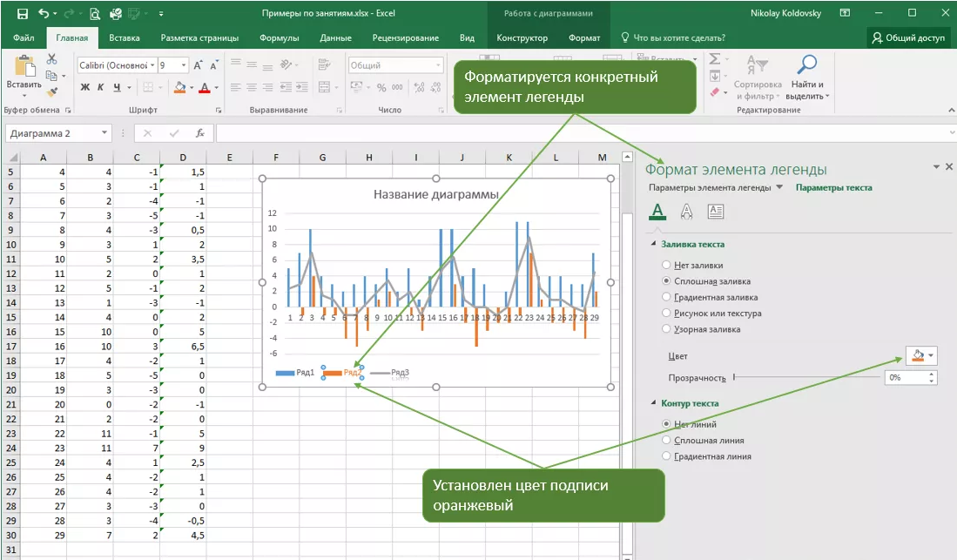
Task: Click the select-all corner of the grid
Action: pyautogui.click(x=12, y=157)
